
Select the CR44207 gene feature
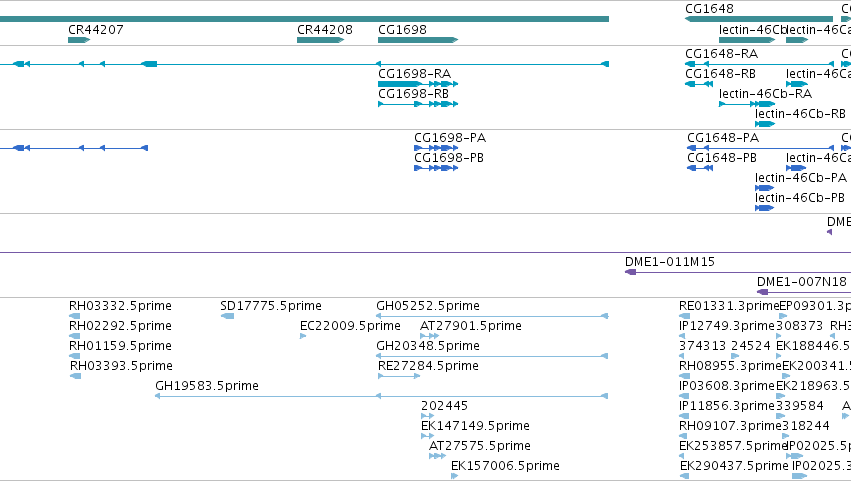pos(79,40)
